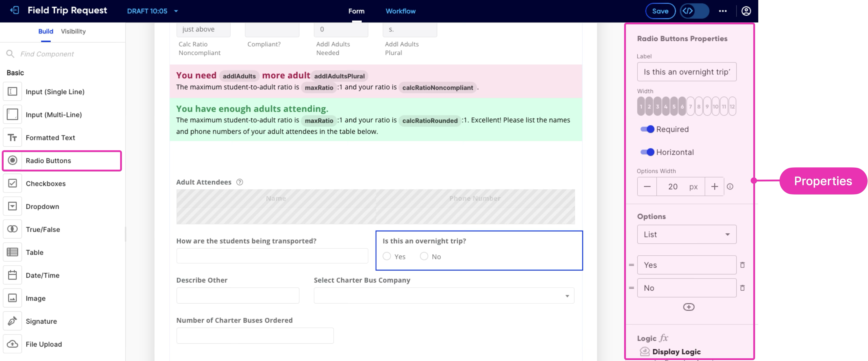Toggle the Horizontal layout switch
The width and height of the screenshot is (868, 361).
click(x=647, y=152)
